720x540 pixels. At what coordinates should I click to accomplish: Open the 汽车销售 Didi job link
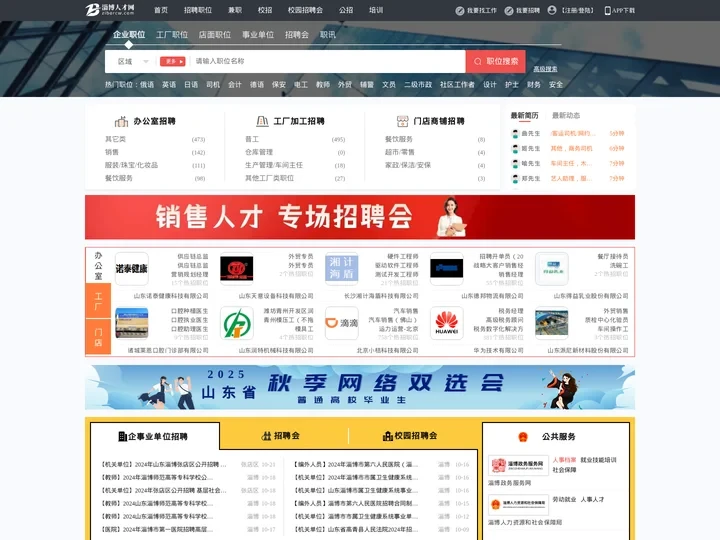click(406, 311)
